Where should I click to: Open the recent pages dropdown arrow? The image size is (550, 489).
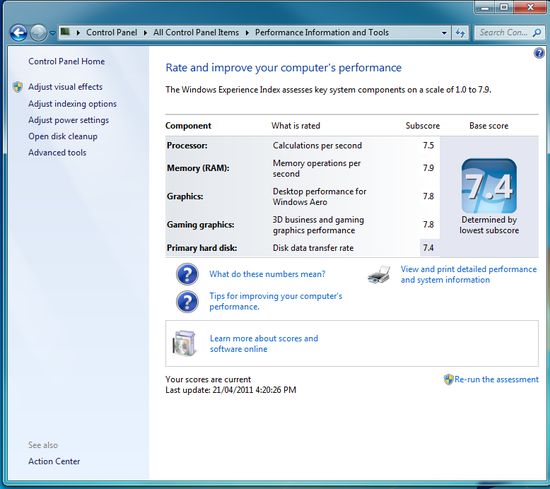tap(52, 33)
